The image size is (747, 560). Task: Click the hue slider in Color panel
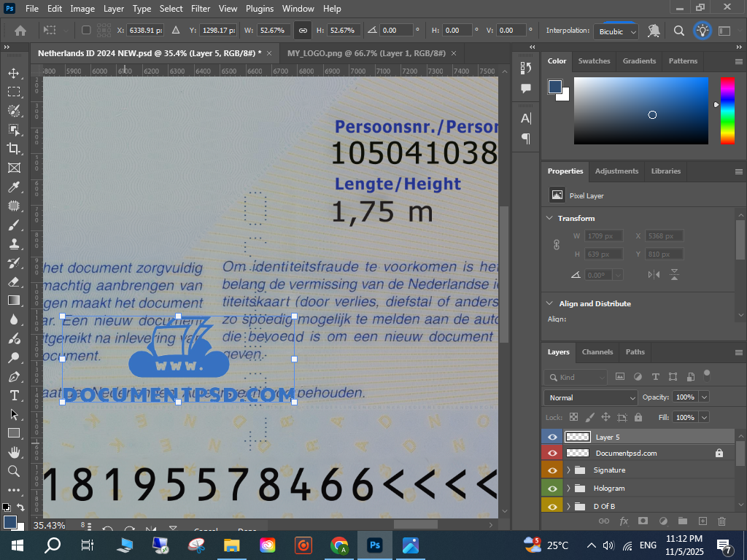pyautogui.click(x=727, y=110)
